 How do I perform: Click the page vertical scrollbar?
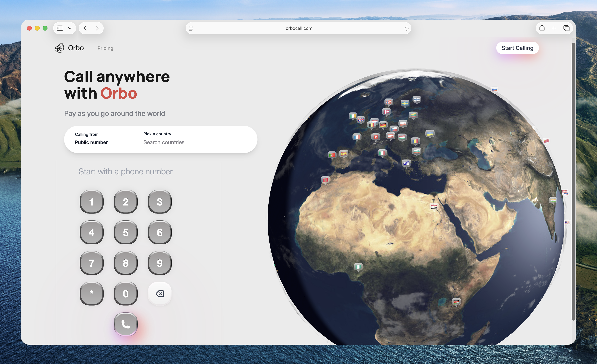573,182
